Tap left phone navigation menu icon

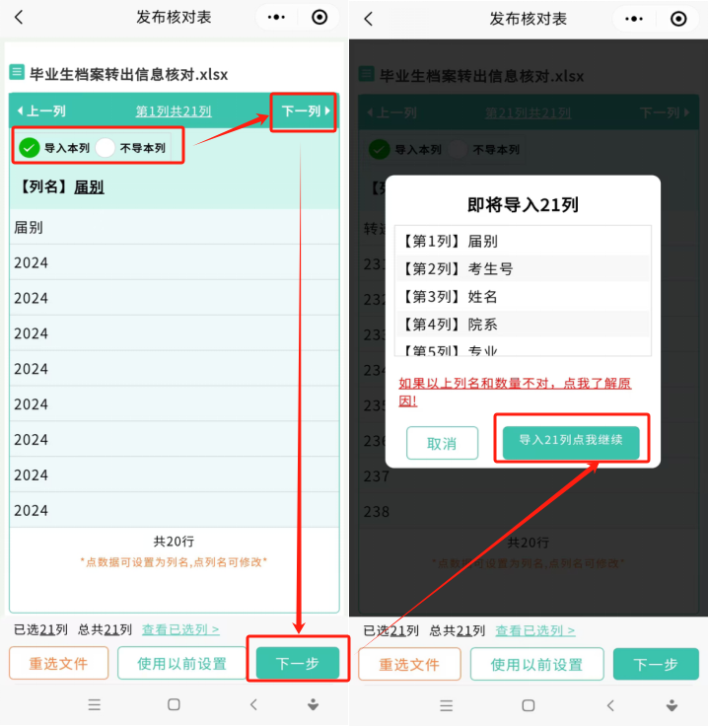tap(95, 704)
